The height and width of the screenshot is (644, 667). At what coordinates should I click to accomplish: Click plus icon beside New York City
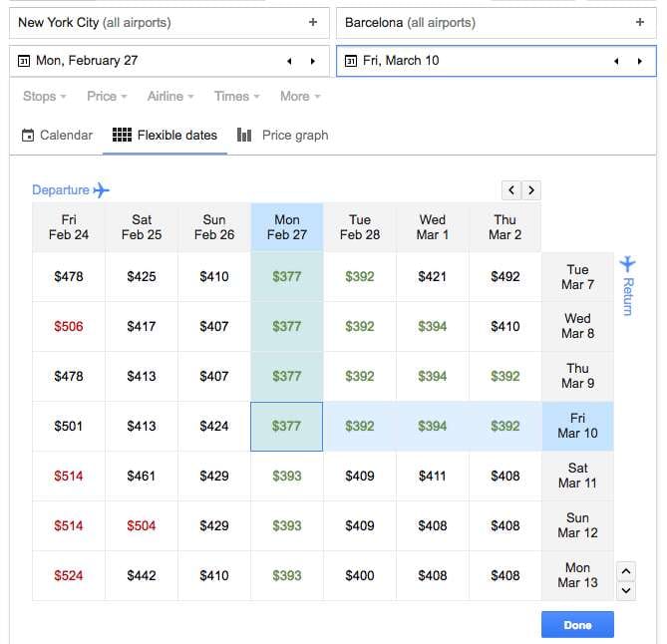coord(313,22)
